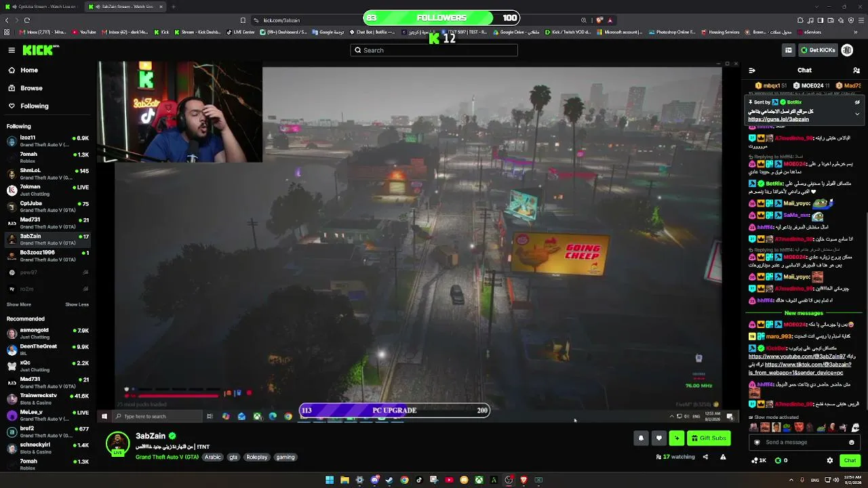Screen dimensions: 868x488
Task: Click the Get KICKs button
Action: (818, 50)
